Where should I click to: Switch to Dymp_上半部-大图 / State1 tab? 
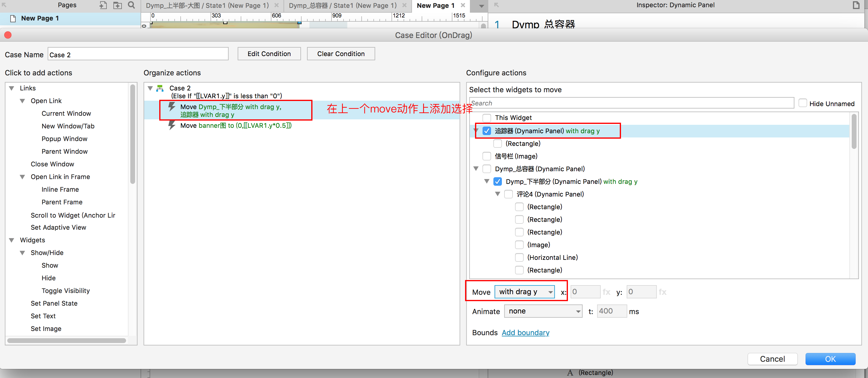tap(207, 5)
